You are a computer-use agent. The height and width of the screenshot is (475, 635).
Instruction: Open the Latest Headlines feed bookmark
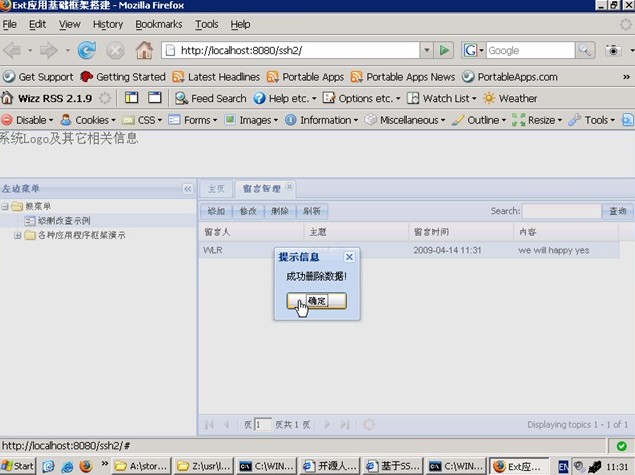pyautogui.click(x=216, y=77)
